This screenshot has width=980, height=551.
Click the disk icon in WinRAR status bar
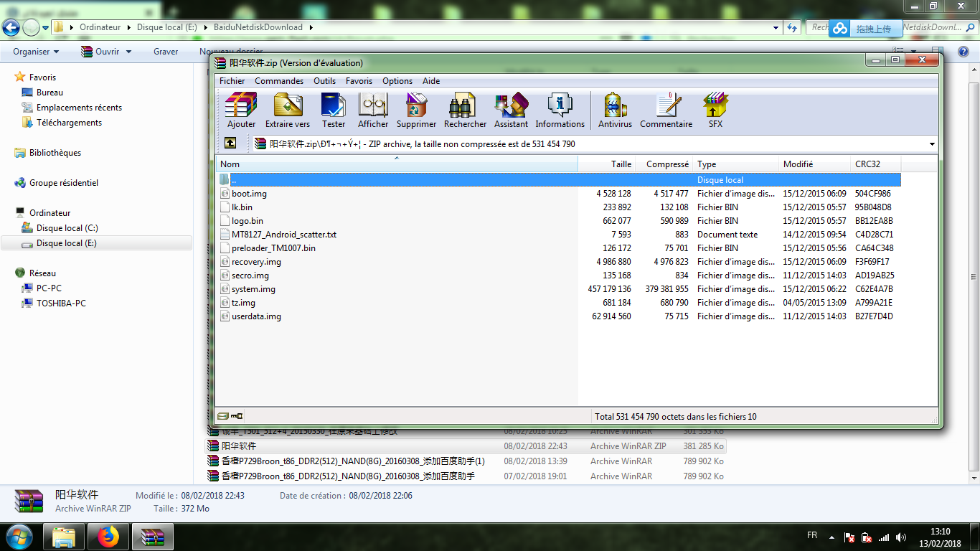click(x=223, y=416)
